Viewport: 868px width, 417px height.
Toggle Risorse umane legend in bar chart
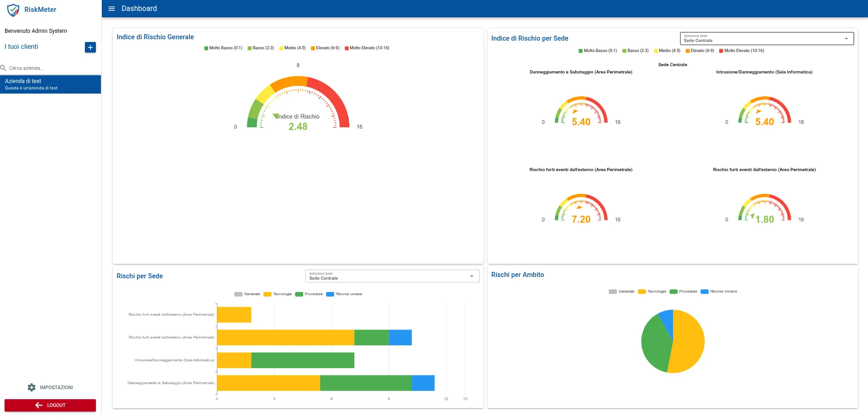point(344,294)
